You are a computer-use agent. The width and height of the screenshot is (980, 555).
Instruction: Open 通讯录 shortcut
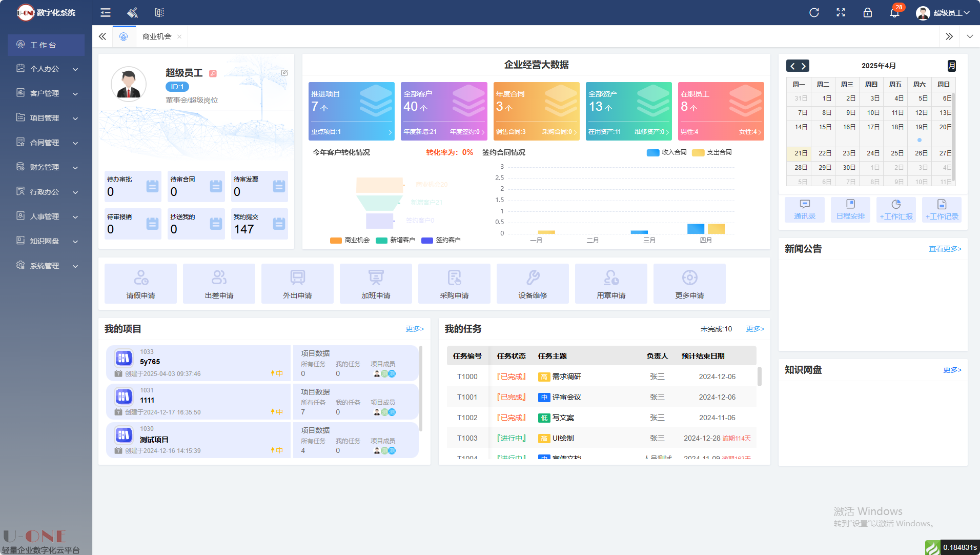pos(805,210)
